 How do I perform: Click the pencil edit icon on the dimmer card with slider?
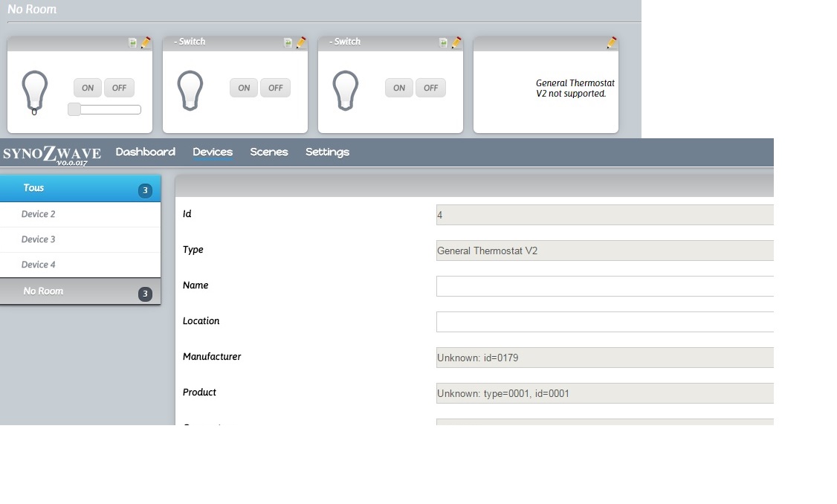pos(146,42)
